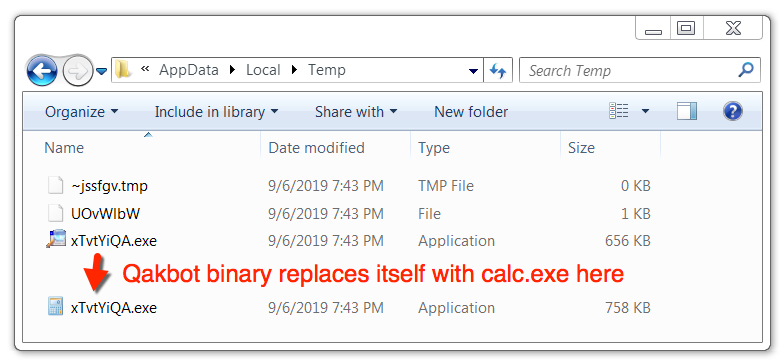Image resolution: width=784 pixels, height=362 pixels.
Task: Select the 656 KB xTvtYiQA.exe icon
Action: [x=56, y=240]
